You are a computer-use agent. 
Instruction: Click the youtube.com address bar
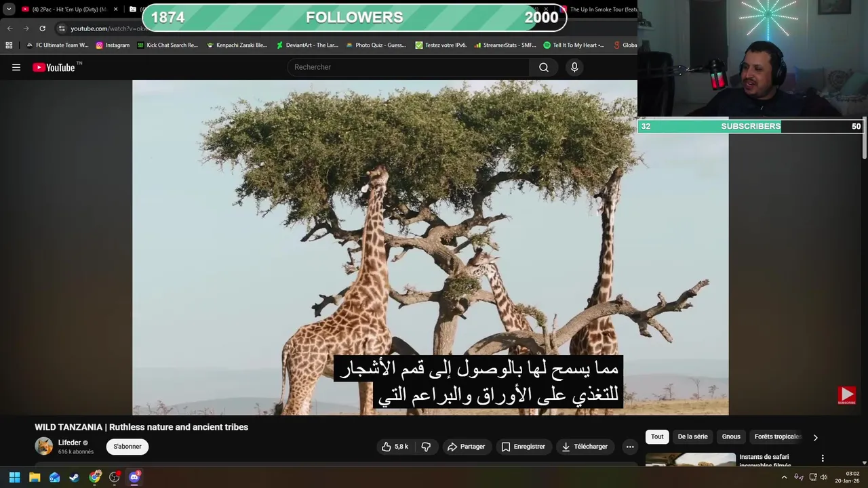click(108, 28)
